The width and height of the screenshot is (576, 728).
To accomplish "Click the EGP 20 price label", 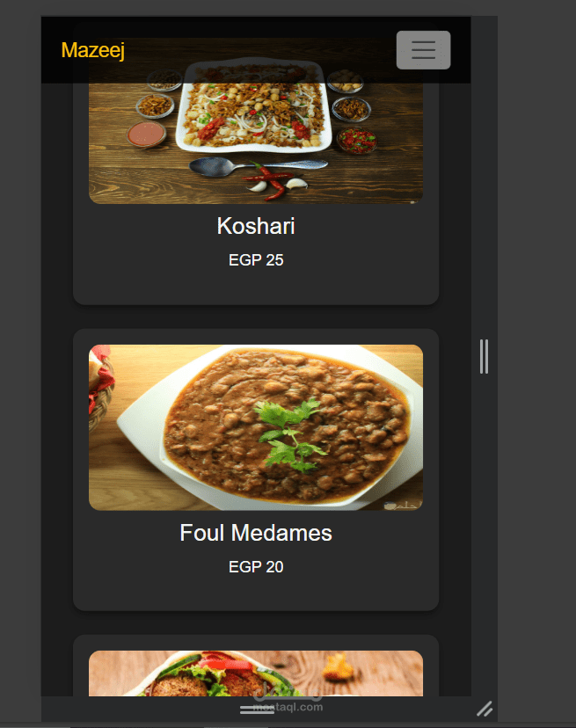I will point(256,567).
